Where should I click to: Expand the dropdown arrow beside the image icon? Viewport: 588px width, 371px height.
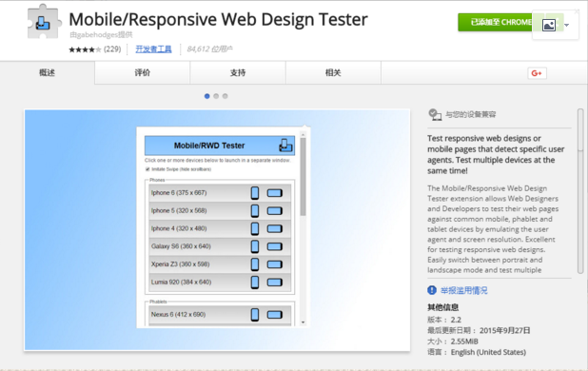coord(567,25)
